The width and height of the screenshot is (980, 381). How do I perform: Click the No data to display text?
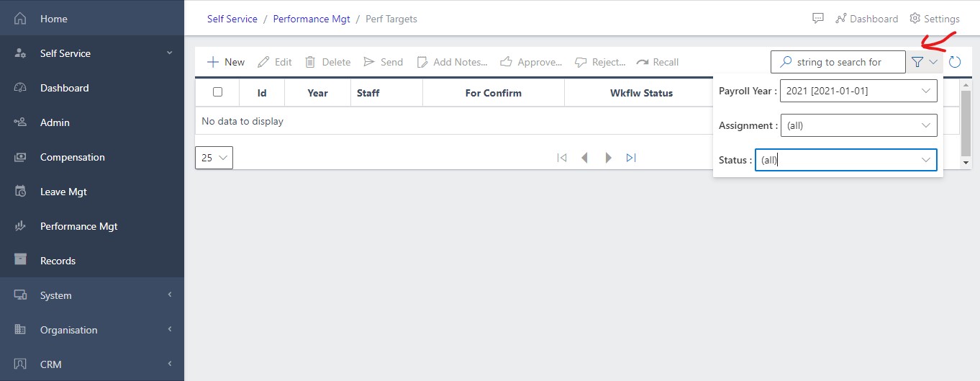tap(242, 121)
